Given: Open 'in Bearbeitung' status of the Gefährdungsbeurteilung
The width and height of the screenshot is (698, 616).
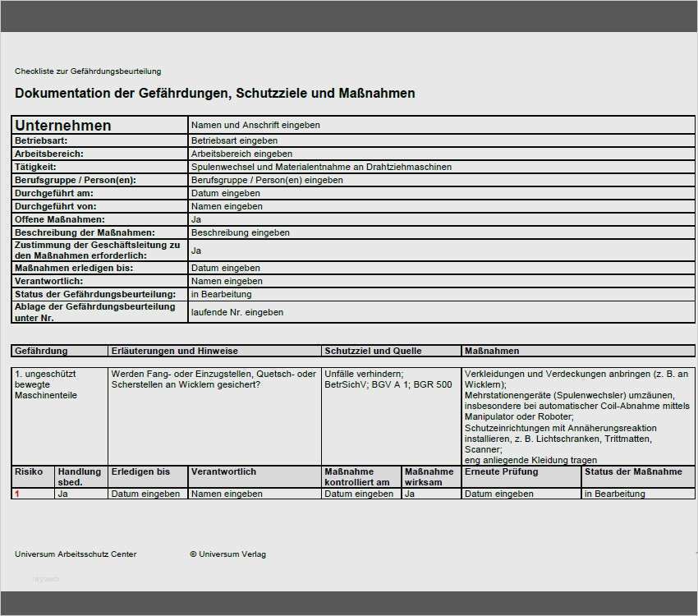Looking at the screenshot, I should 441,294.
